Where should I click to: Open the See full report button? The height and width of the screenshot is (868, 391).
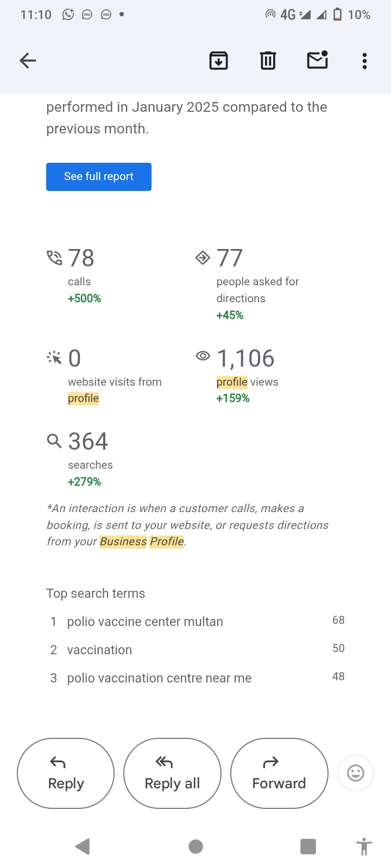99,177
